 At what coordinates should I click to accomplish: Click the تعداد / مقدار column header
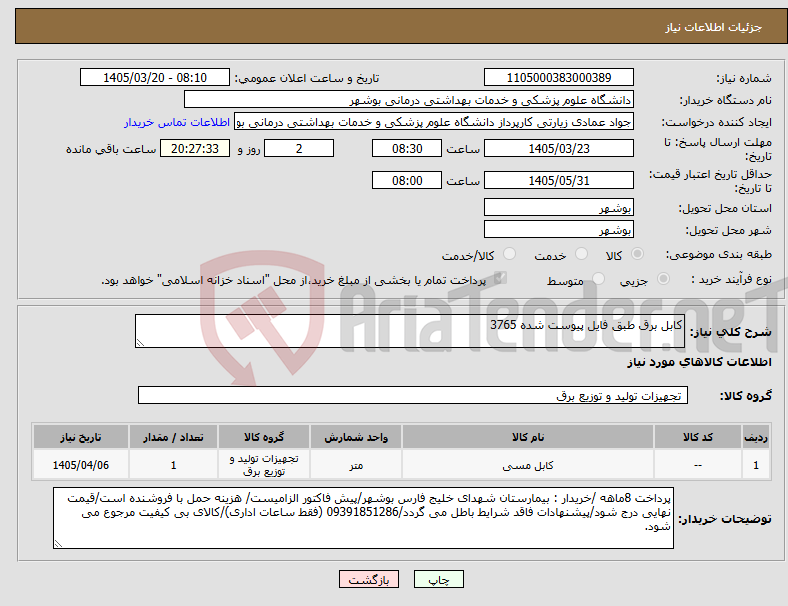(x=173, y=437)
